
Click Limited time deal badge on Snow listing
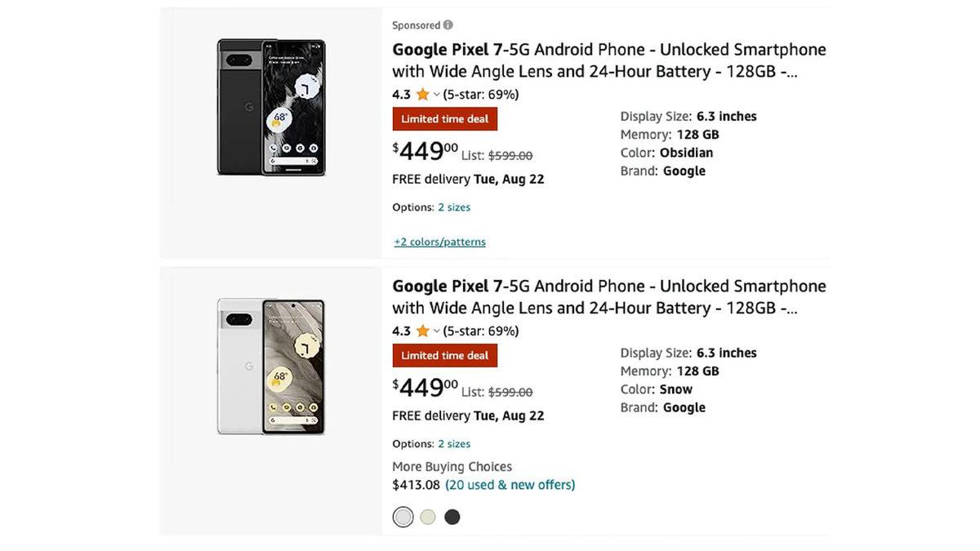point(445,356)
